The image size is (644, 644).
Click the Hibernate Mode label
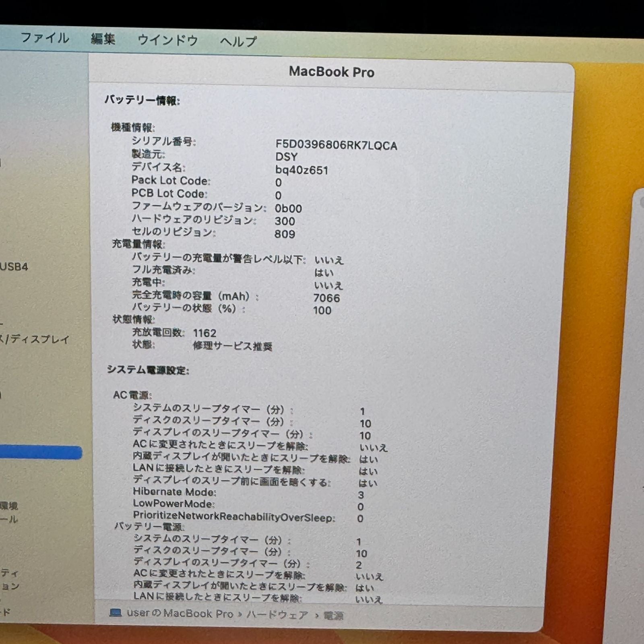tap(174, 492)
